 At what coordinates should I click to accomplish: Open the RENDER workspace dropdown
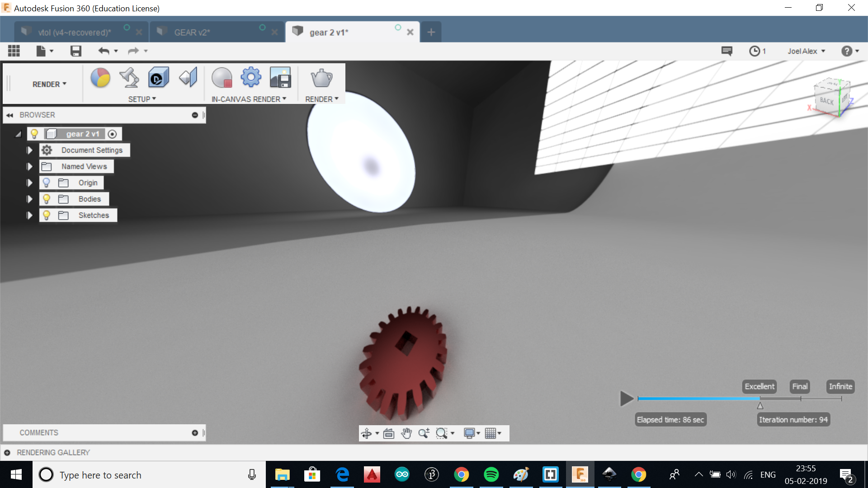click(x=49, y=84)
